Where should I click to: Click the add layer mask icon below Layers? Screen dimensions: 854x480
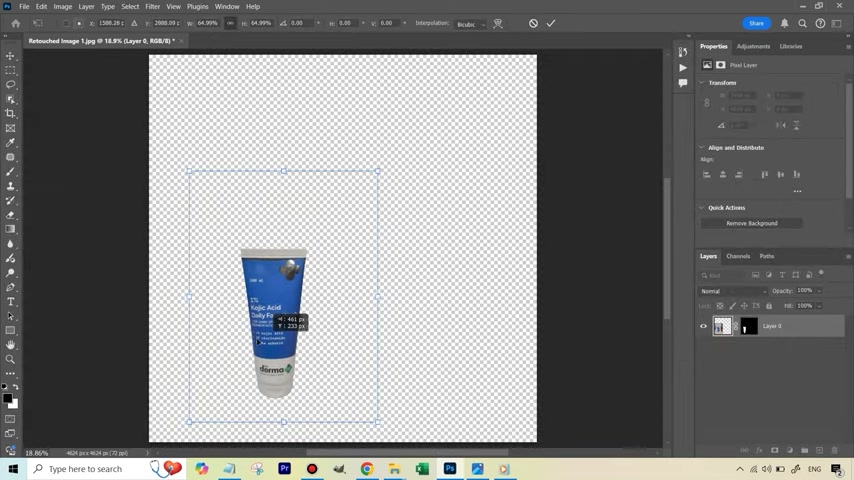coord(774,451)
